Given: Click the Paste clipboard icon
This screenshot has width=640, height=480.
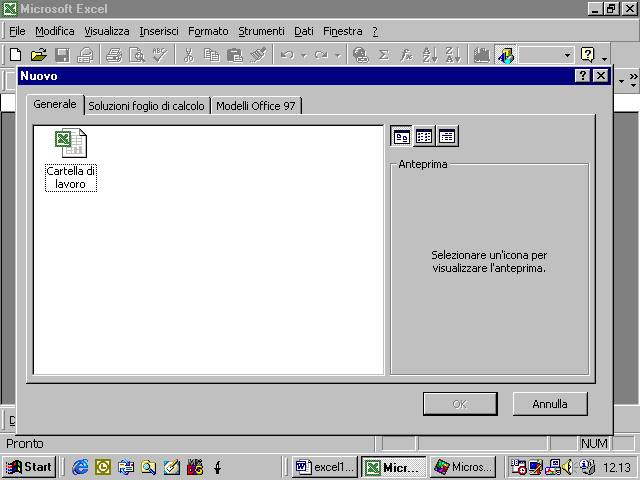Looking at the screenshot, I should click(x=235, y=55).
